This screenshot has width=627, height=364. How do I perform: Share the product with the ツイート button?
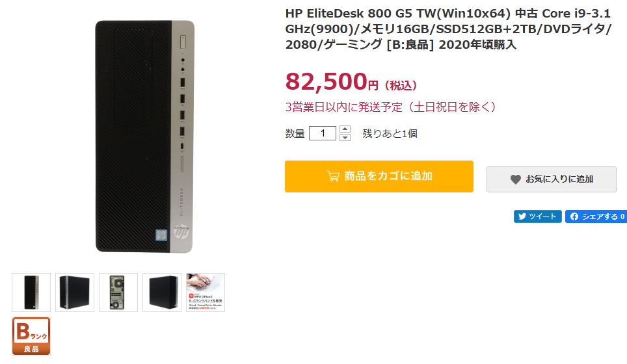click(537, 216)
